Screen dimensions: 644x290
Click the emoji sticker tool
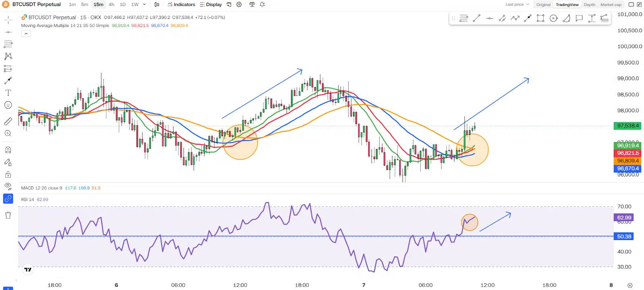tap(8, 105)
